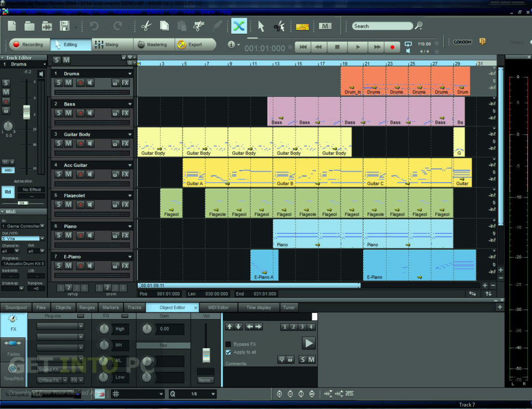The image size is (532, 409).
Task: Switch to the Tuner tab
Action: (x=289, y=308)
